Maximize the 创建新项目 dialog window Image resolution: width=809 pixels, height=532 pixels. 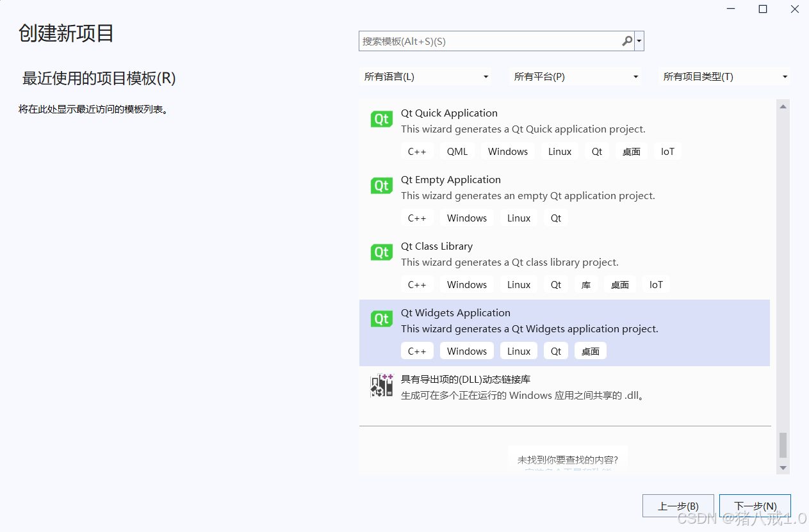pos(763,9)
